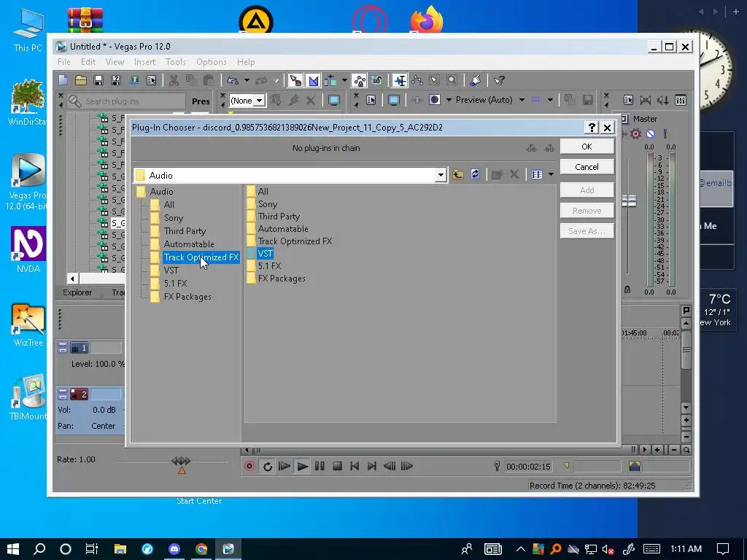Click timeline vertical scrollbar thumb
Image resolution: width=747 pixels, height=560 pixels.
686,350
